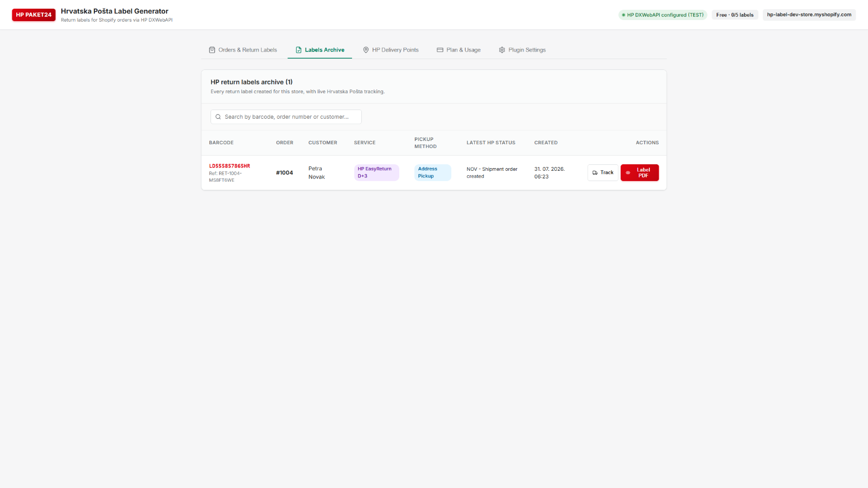Open the Orders & Return Labels tab
Screen dimensions: 868x488
[x=243, y=50]
